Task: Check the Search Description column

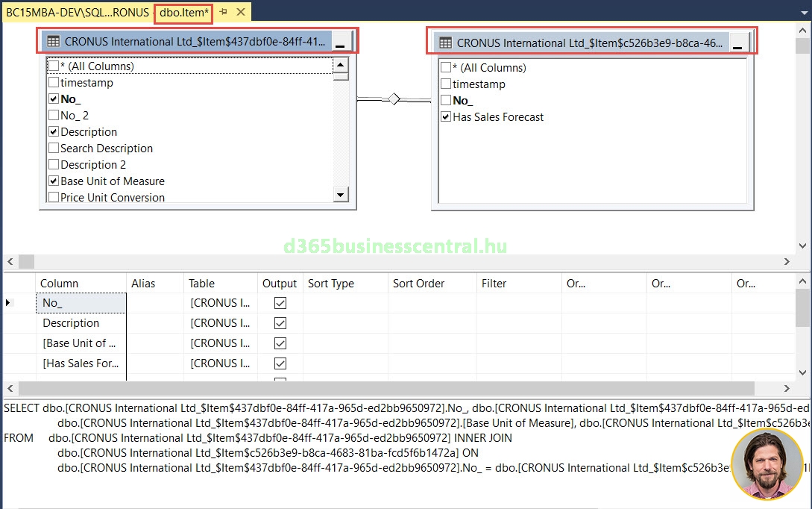Action: [x=54, y=149]
